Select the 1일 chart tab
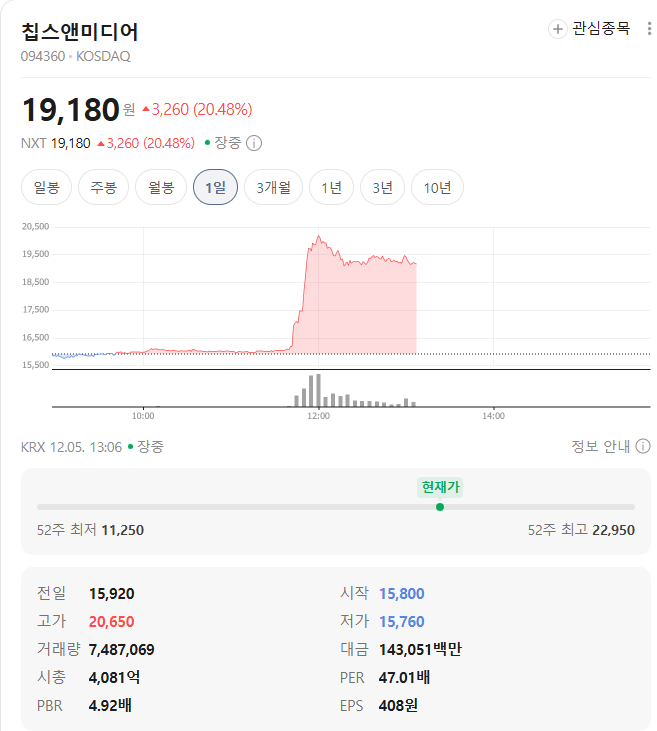 (215, 187)
